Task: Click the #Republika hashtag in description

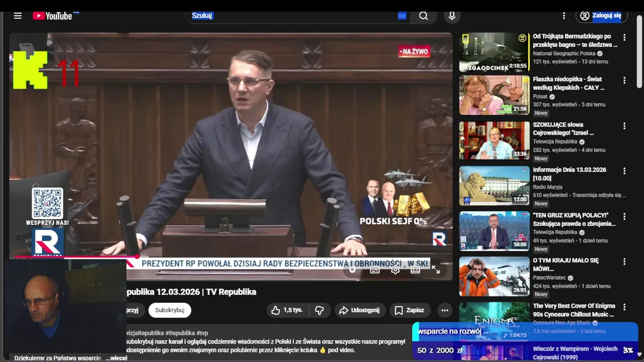Action: coord(180,333)
